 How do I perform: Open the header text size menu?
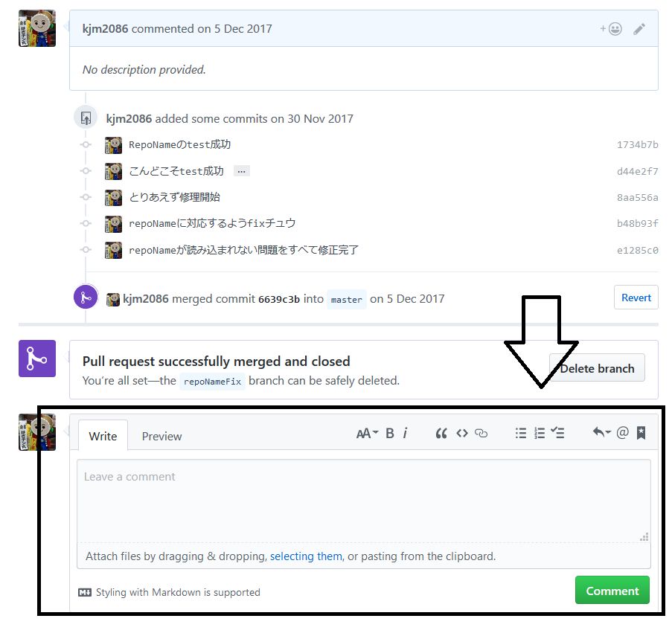coord(367,434)
